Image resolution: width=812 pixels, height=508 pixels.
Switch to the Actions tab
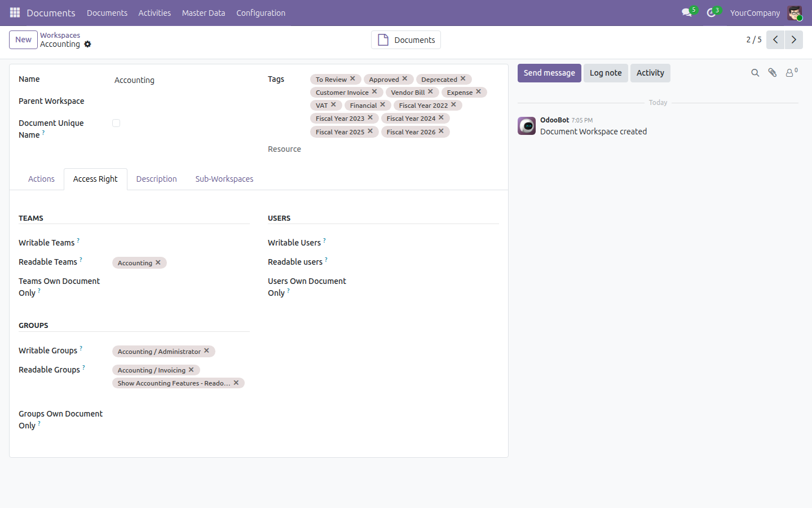[41, 179]
